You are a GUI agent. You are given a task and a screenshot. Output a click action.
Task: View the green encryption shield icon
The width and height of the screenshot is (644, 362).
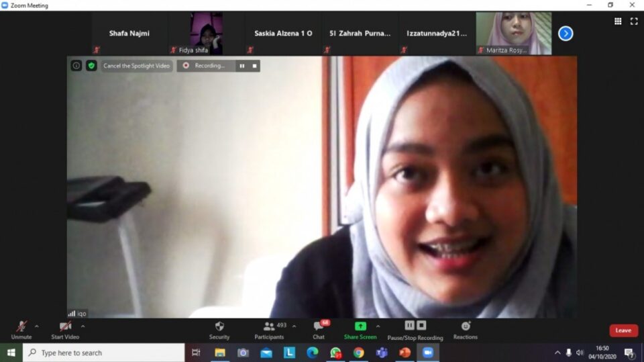(91, 66)
